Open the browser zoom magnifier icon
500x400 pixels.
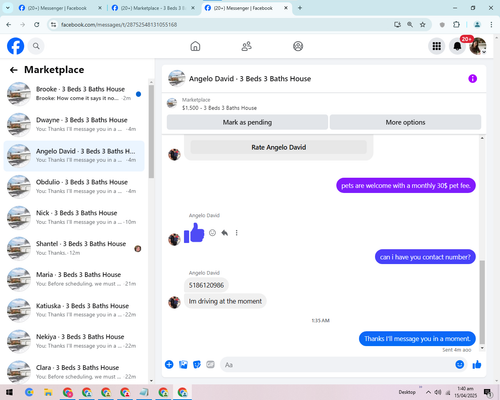[410, 24]
